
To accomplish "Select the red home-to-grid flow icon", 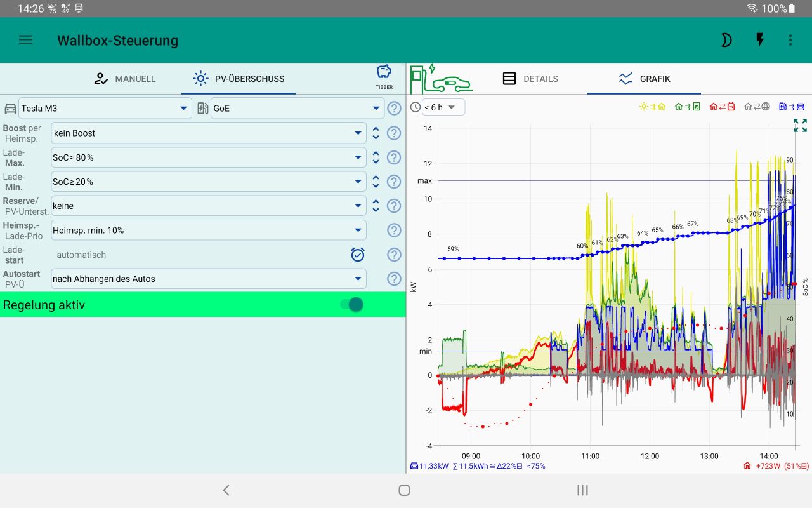I will 723,106.
